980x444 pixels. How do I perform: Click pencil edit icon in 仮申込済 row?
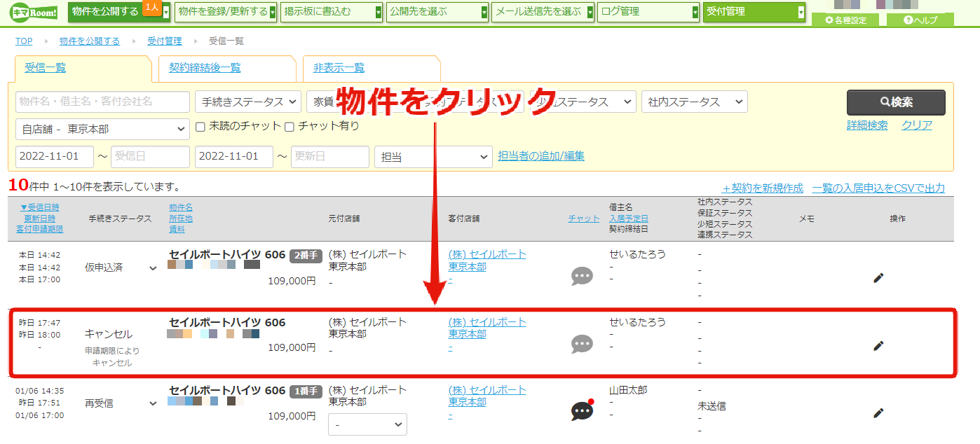tap(878, 278)
